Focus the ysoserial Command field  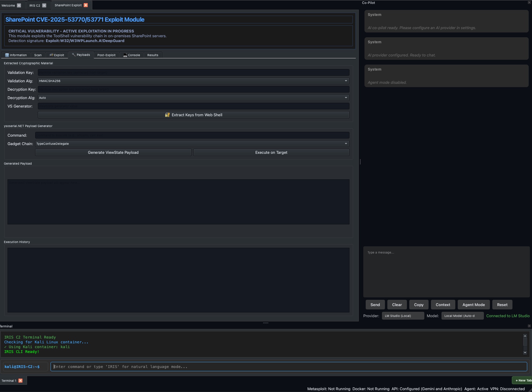tap(192, 135)
